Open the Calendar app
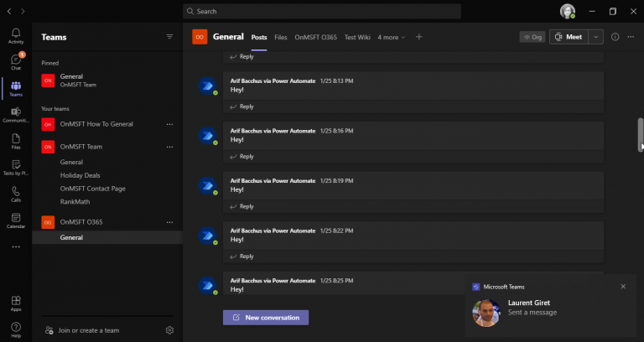Screen dimensions: 644x342 (x=16, y=220)
